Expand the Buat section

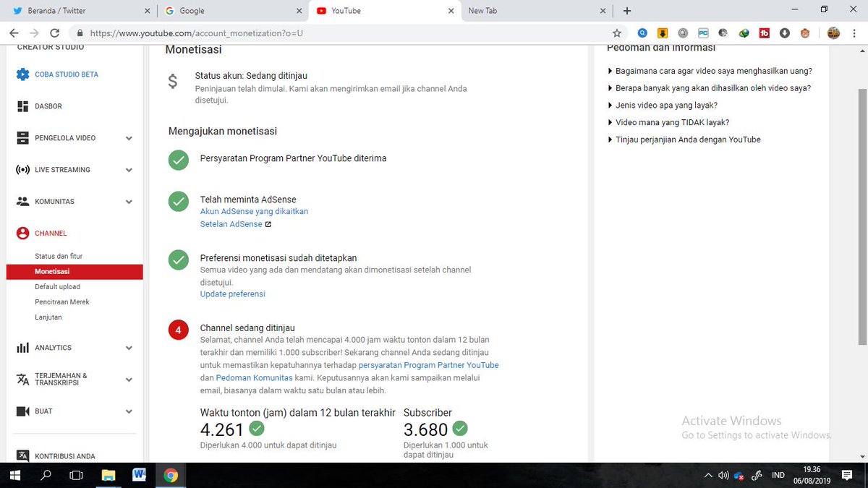(129, 411)
